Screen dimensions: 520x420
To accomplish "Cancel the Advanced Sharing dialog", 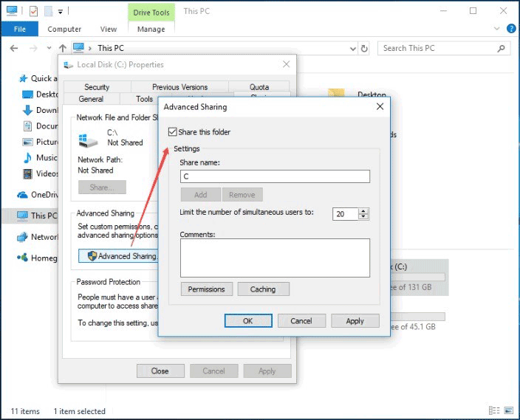I will [301, 321].
